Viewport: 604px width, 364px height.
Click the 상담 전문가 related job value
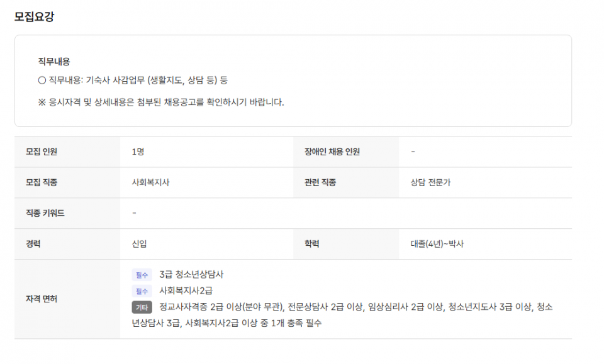tap(430, 183)
